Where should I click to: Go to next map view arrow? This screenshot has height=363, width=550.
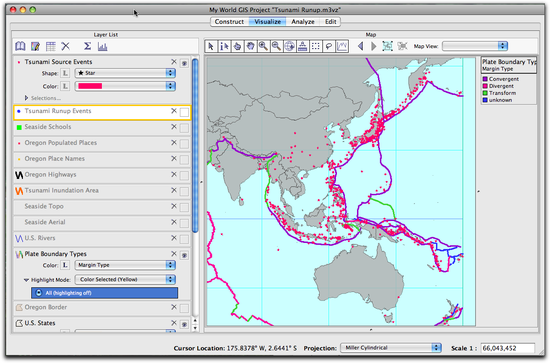point(374,46)
